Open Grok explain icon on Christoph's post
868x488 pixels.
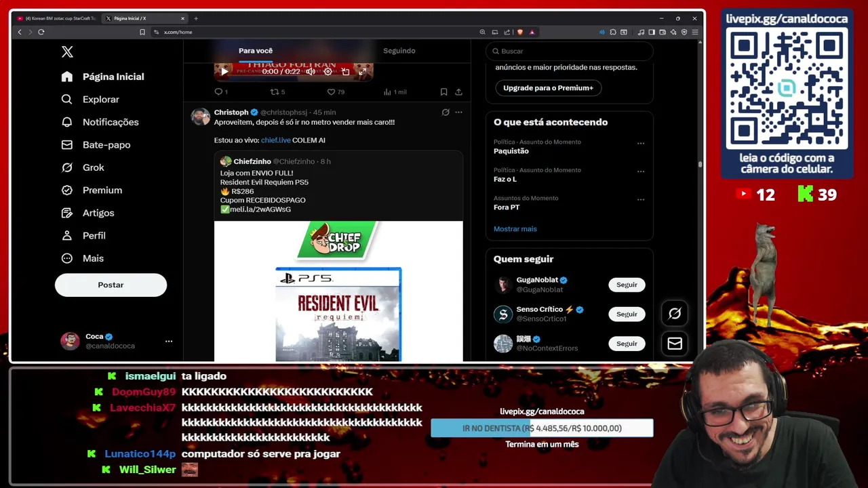[x=446, y=112]
